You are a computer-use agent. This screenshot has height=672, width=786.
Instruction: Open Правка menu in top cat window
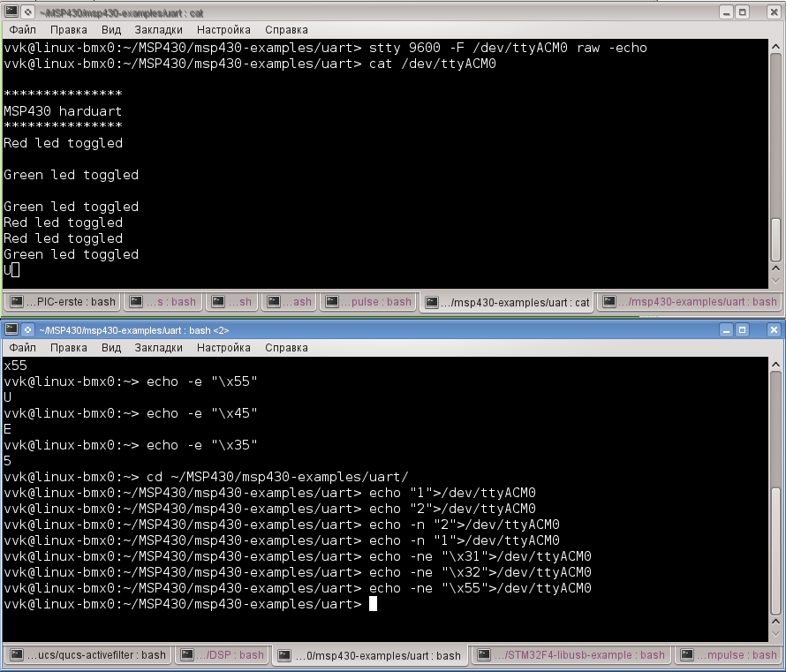(x=69, y=30)
